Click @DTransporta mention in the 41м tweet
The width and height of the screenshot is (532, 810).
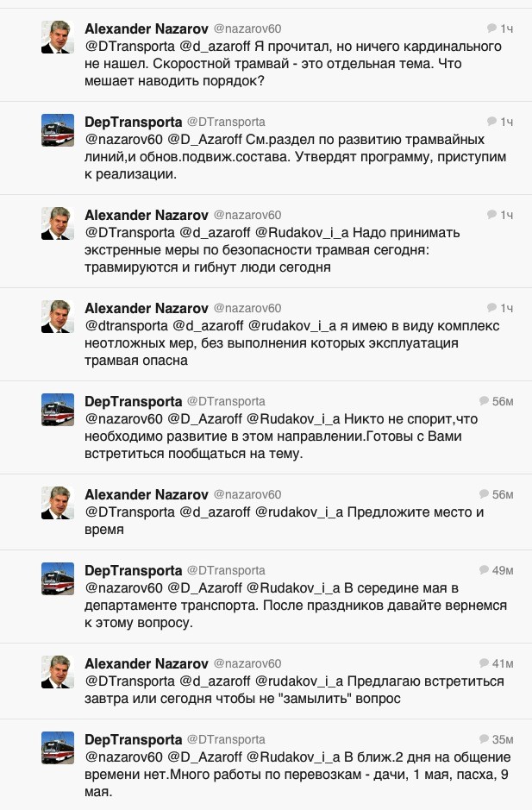(129, 681)
